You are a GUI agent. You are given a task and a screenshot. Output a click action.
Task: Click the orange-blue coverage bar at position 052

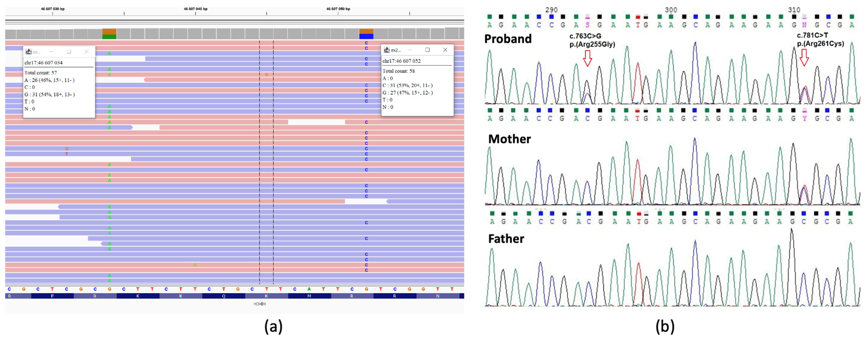(366, 34)
